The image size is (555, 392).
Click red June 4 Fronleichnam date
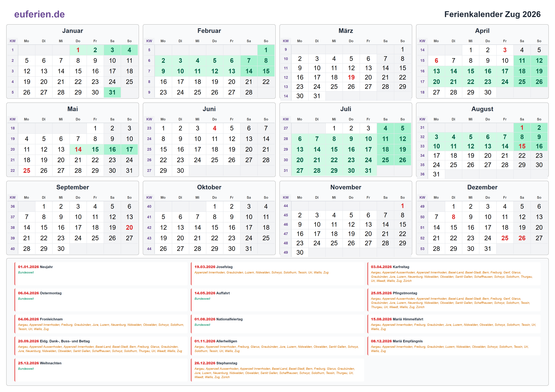pos(214,128)
